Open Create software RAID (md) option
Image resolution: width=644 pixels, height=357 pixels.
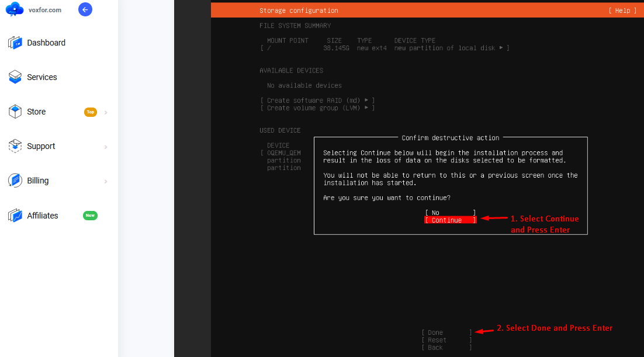pyautogui.click(x=317, y=100)
